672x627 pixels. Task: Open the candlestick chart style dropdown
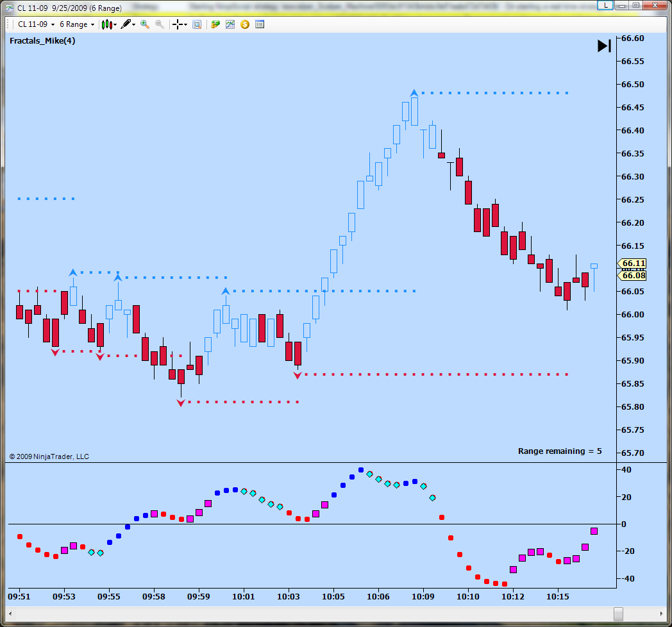pos(109,24)
